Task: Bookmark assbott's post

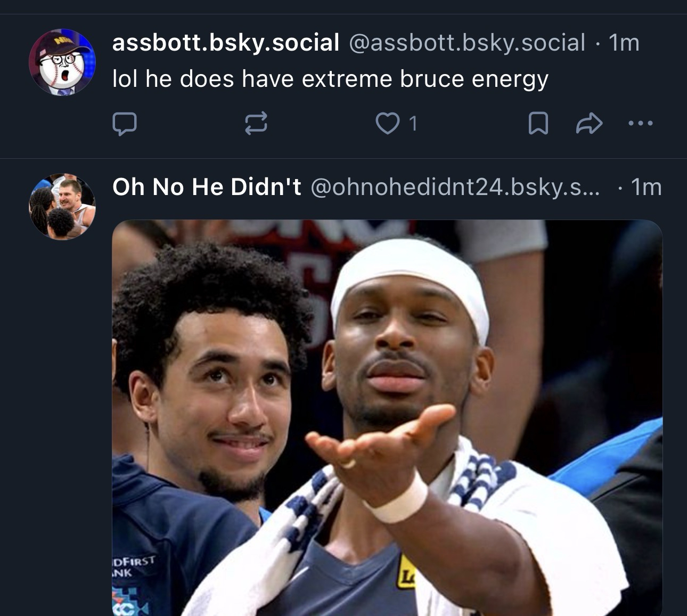Action: click(x=538, y=124)
